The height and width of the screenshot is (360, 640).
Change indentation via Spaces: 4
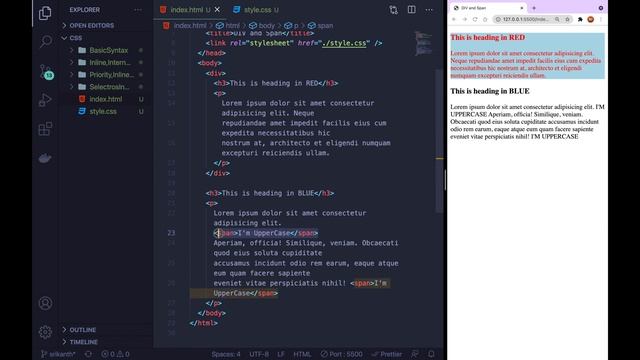[226, 354]
